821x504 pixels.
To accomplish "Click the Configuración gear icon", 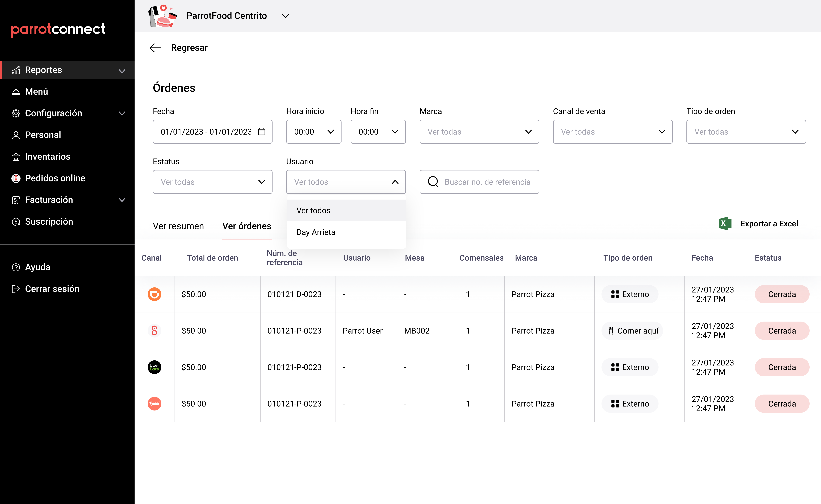I will click(16, 113).
